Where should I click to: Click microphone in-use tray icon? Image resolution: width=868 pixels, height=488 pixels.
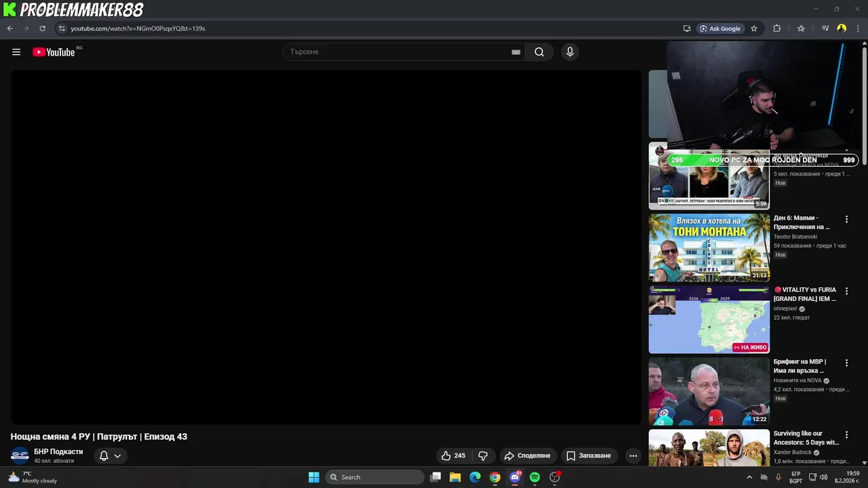tap(778, 477)
